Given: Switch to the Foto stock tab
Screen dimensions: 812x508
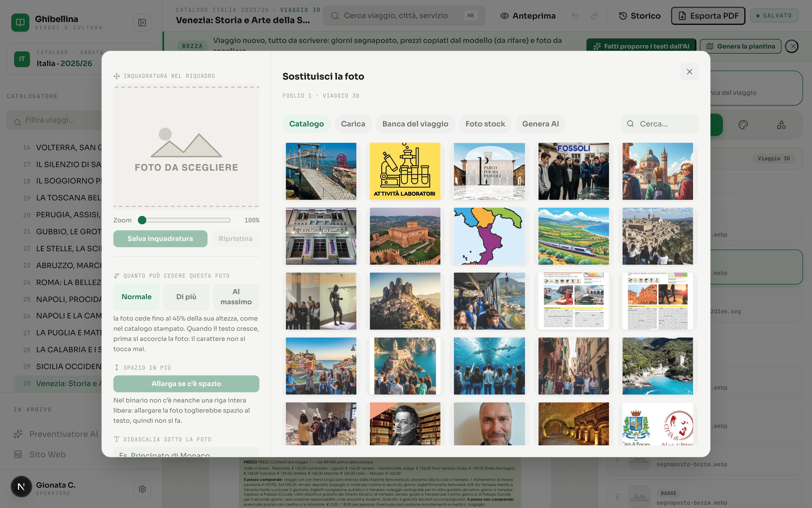Looking at the screenshot, I should [485, 124].
